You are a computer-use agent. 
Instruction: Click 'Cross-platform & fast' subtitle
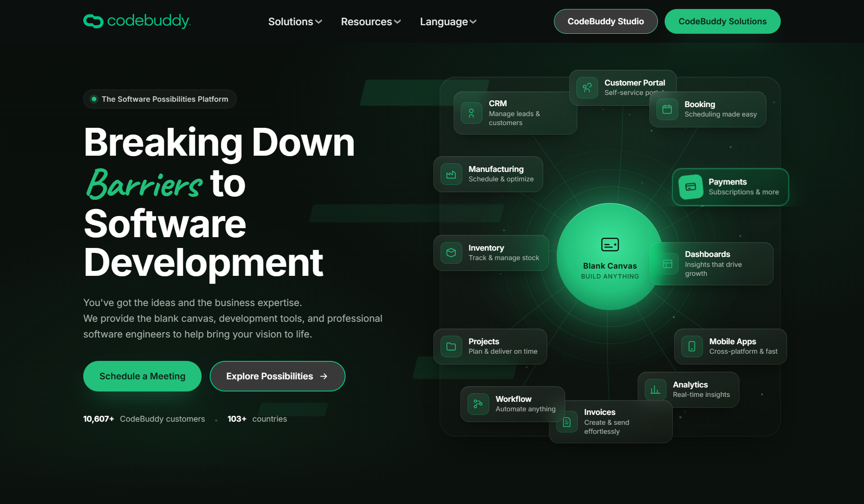(x=743, y=351)
